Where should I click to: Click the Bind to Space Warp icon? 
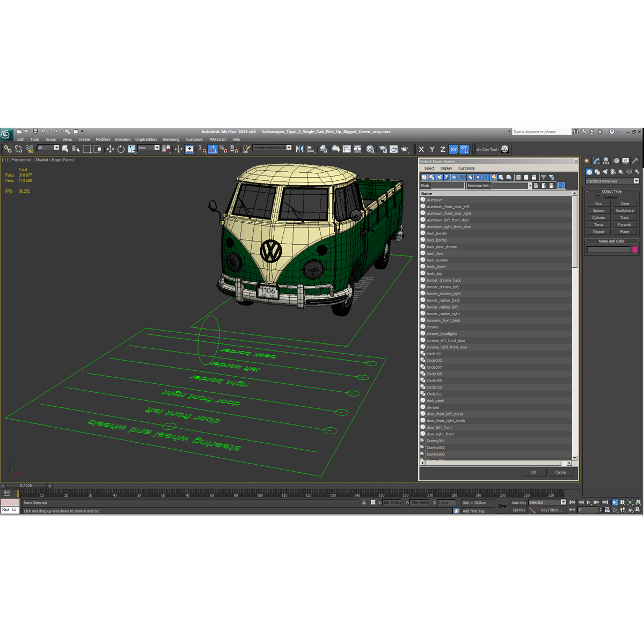30,149
